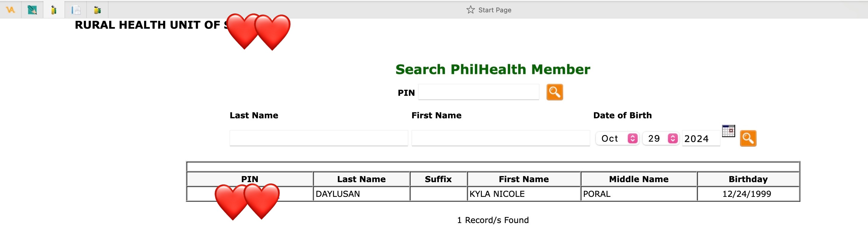The image size is (868, 242).
Task: Click the year field showing 2024
Action: (x=701, y=138)
